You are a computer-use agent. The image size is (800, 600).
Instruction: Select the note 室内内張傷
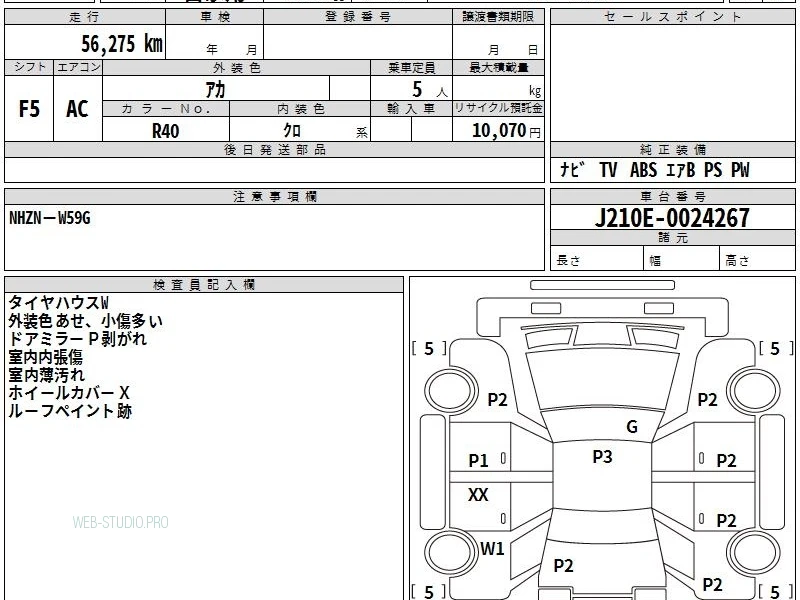point(45,357)
